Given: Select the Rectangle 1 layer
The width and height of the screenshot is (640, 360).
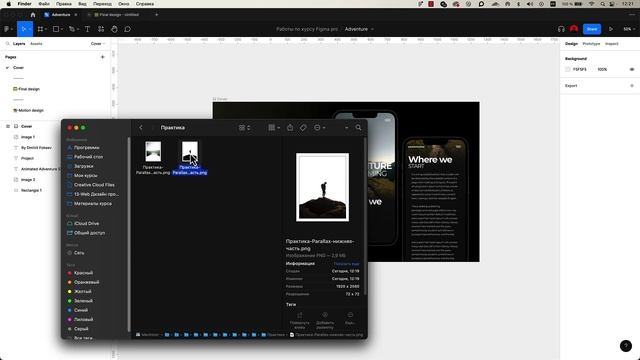Looking at the screenshot, I should point(31,190).
